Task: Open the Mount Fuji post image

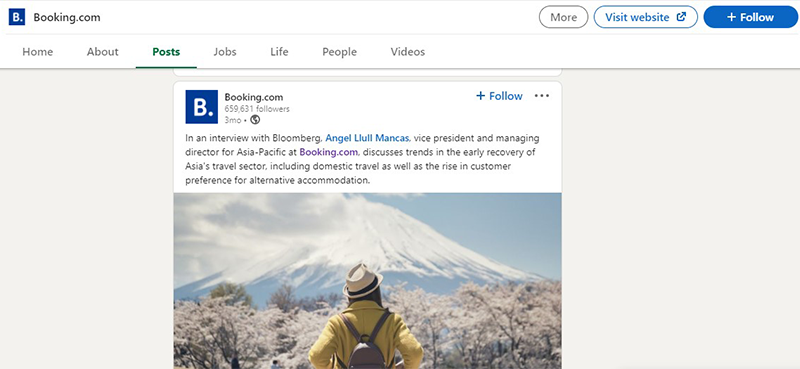Action: coord(367,281)
